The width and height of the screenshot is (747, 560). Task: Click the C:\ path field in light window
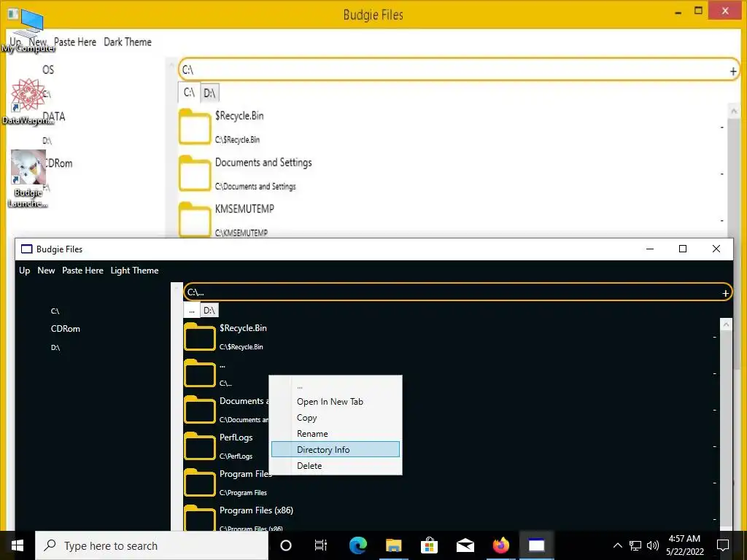pyautogui.click(x=459, y=70)
